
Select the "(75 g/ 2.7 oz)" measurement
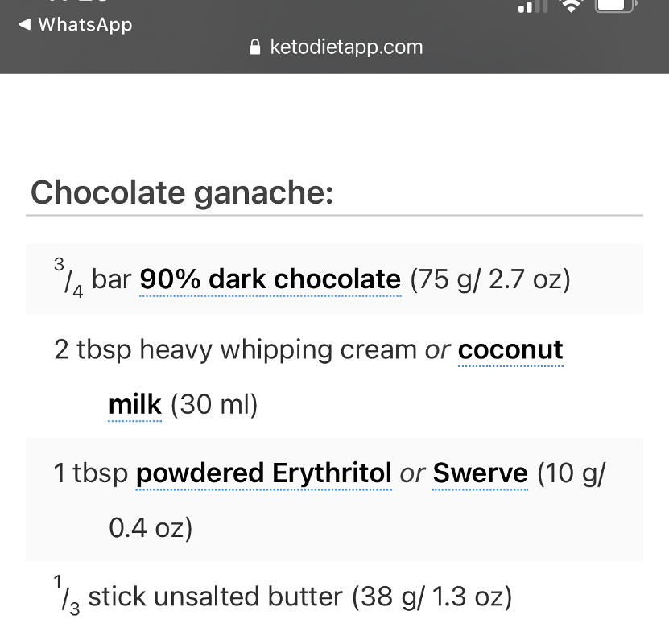coord(490,279)
